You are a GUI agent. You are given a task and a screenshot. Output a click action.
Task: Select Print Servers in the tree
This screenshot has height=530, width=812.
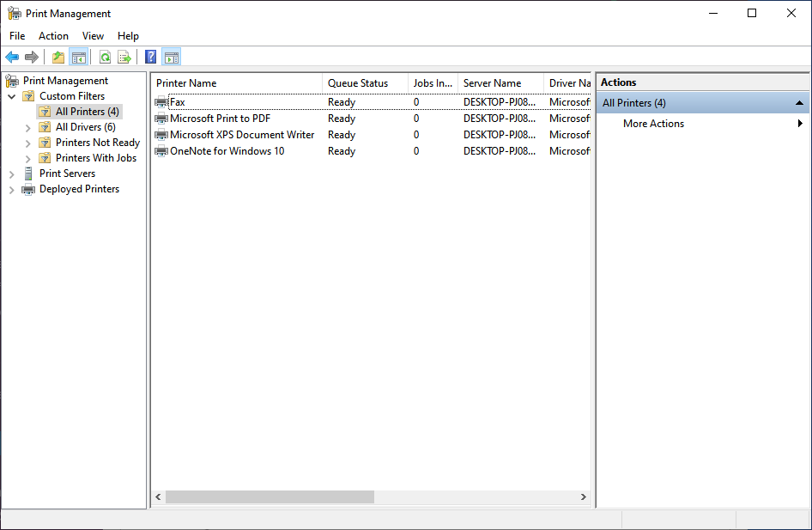tap(67, 174)
